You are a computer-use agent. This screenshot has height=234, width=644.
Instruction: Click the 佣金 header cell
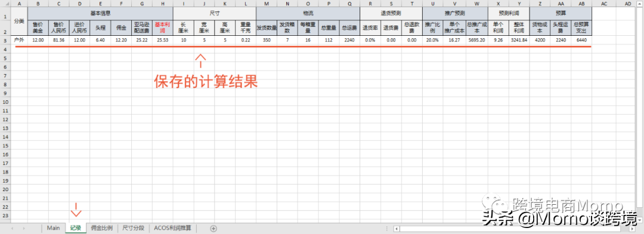click(121, 27)
